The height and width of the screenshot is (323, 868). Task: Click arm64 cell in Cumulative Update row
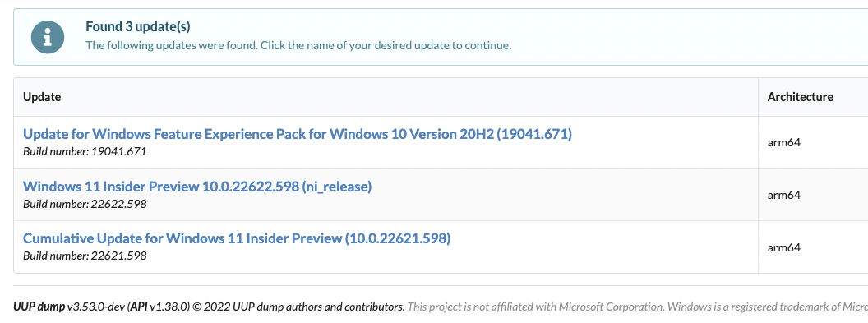point(784,247)
